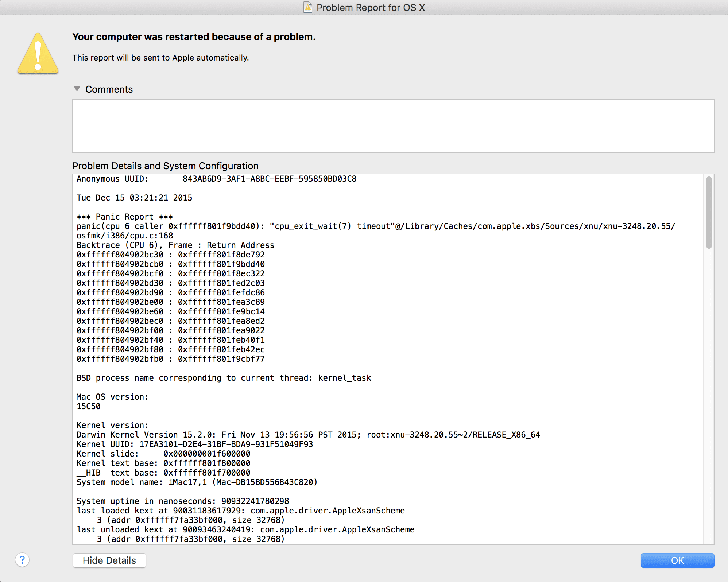Click the System uptime in nanoseconds line
The height and width of the screenshot is (582, 728).
tap(183, 501)
